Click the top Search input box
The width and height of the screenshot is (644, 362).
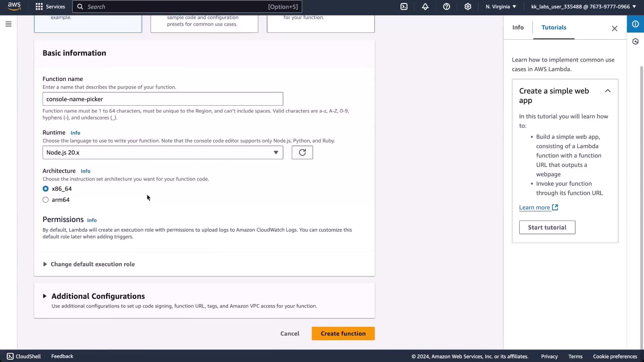(187, 7)
